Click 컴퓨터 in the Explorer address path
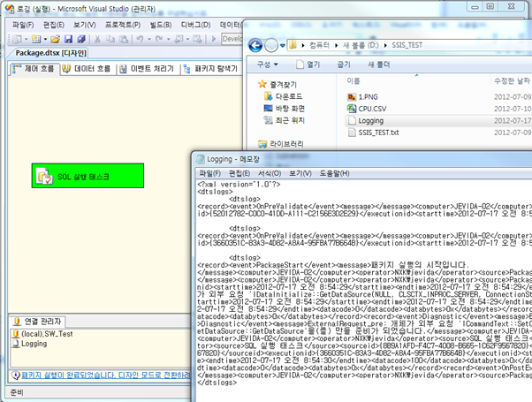Viewport: 532px width, 402px height. [x=319, y=45]
